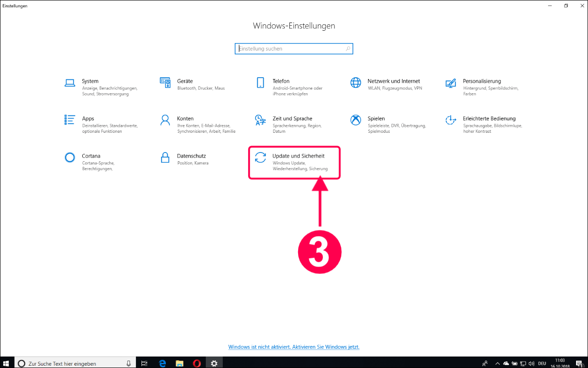Open the Erleichterte Bedienung icon

(451, 120)
